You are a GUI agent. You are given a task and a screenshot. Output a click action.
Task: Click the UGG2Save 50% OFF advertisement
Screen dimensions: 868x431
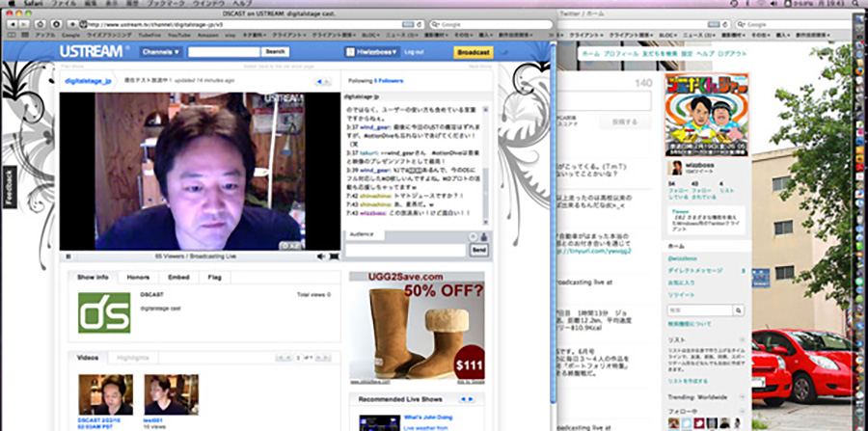coord(417,325)
